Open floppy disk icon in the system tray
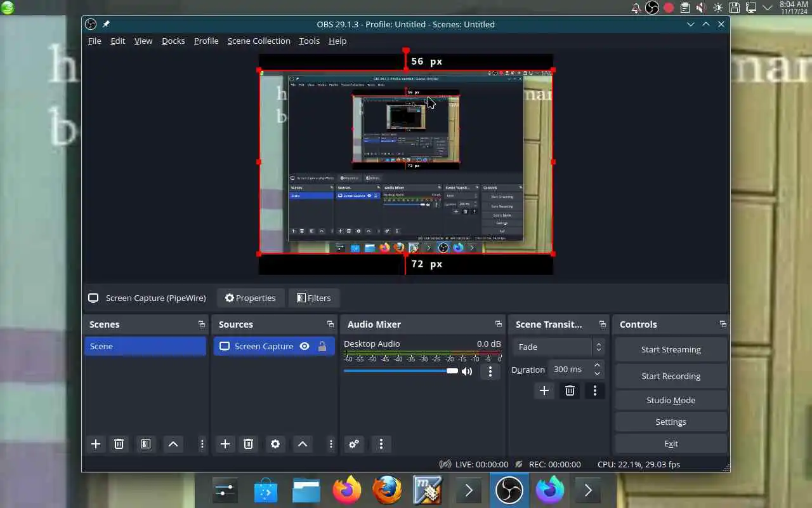Image resolution: width=812 pixels, height=508 pixels. click(735, 8)
